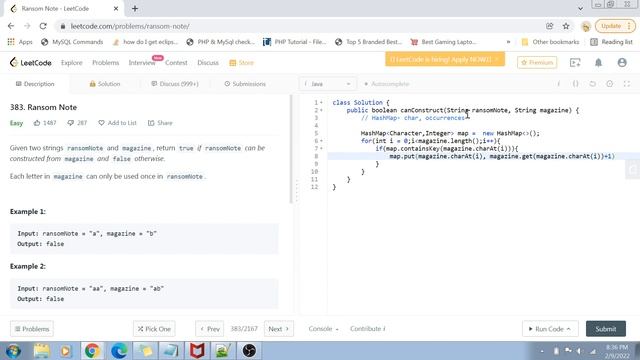Image resolution: width=640 pixels, height=360 pixels.
Task: Enter fullscreen editor mode
Action: tap(627, 84)
